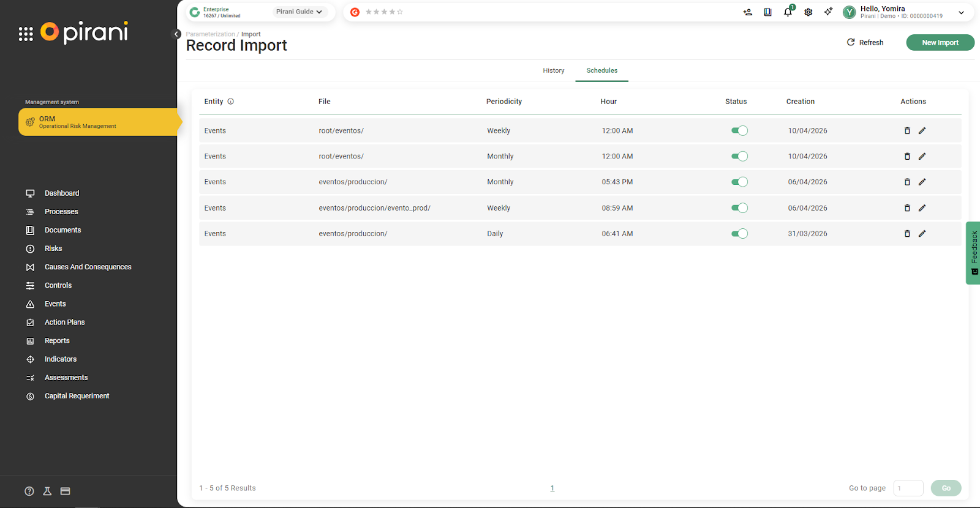The height and width of the screenshot is (508, 980).
Task: Open the Entity info icon
Action: pyautogui.click(x=231, y=102)
